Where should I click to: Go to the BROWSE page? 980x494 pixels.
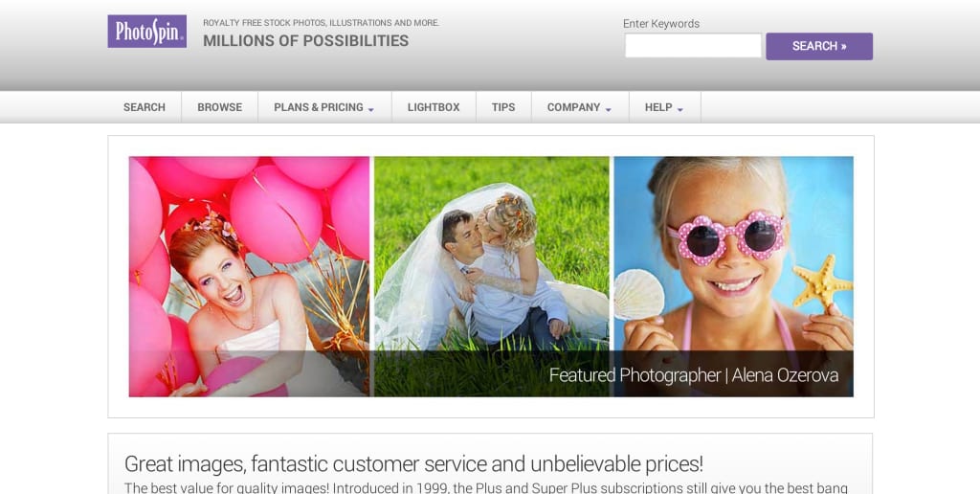click(220, 107)
